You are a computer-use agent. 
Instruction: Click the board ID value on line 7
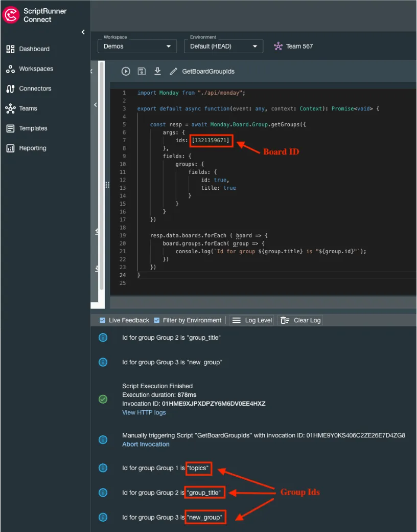pyautogui.click(x=211, y=140)
